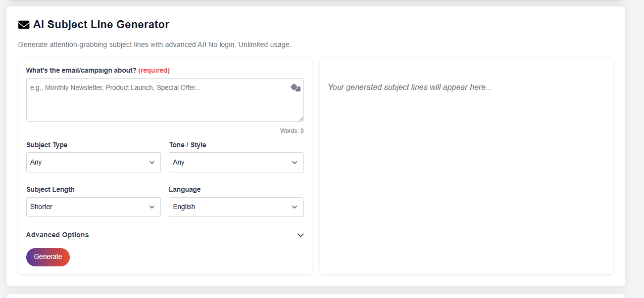Select the AI Subject Line Generator title
Viewport: 644px width, 298px height.
[x=100, y=24]
